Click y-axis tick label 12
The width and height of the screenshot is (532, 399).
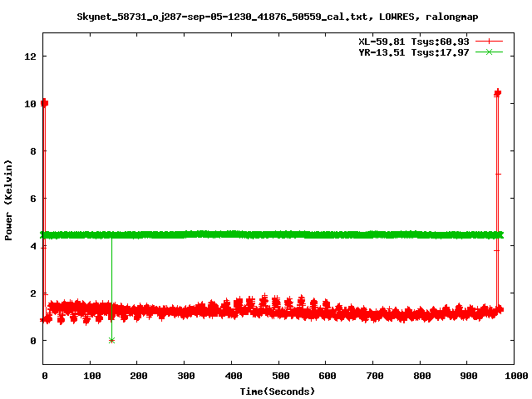pos(30,57)
